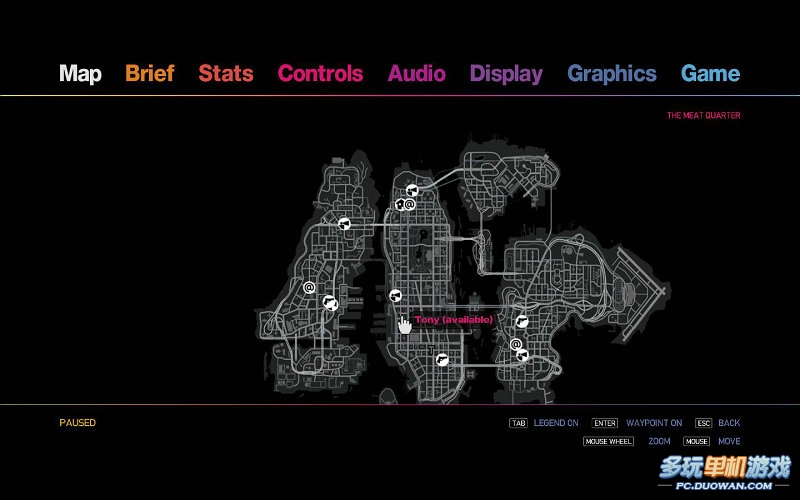Toggle the Legend On option
Viewport: 800px width, 500px height.
click(x=556, y=423)
